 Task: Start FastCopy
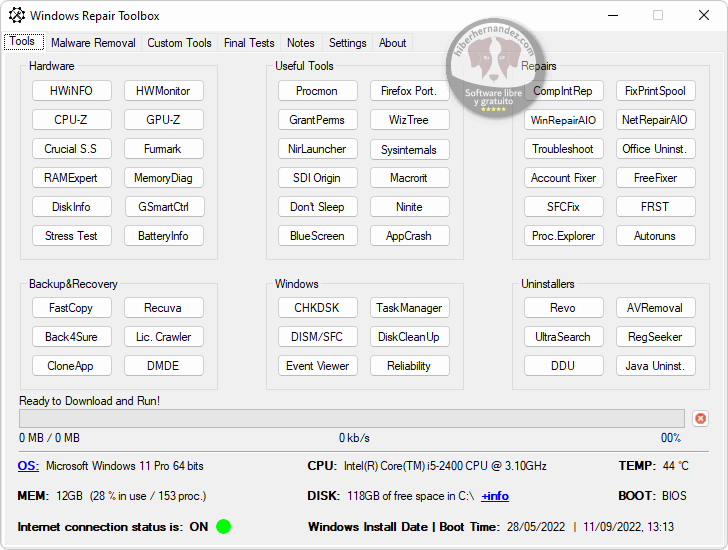point(72,308)
